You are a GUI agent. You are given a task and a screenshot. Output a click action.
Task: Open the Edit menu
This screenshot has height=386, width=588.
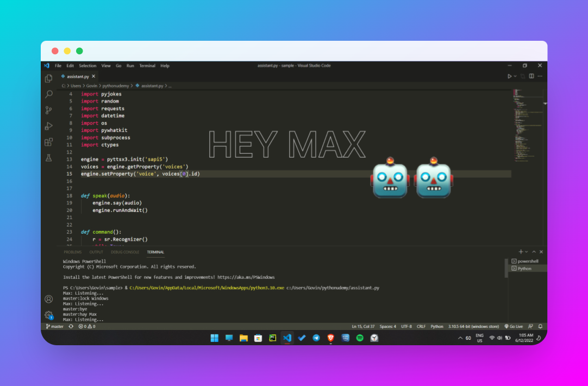pos(70,66)
